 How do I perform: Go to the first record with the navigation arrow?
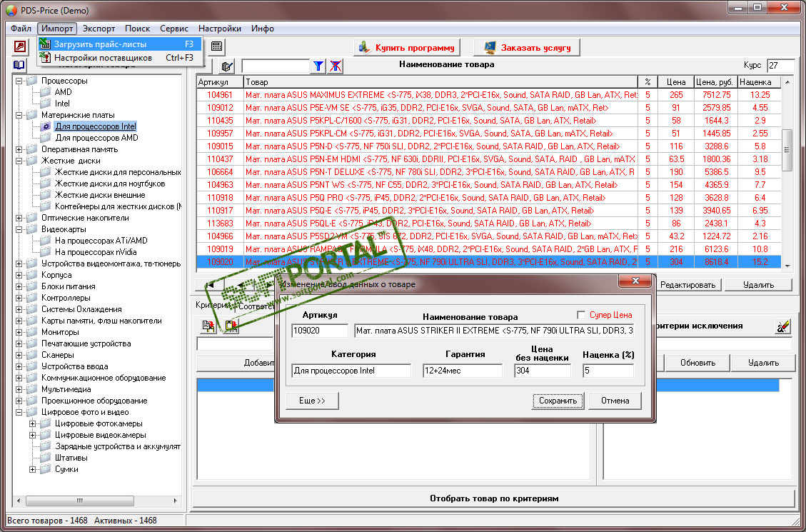211,284
